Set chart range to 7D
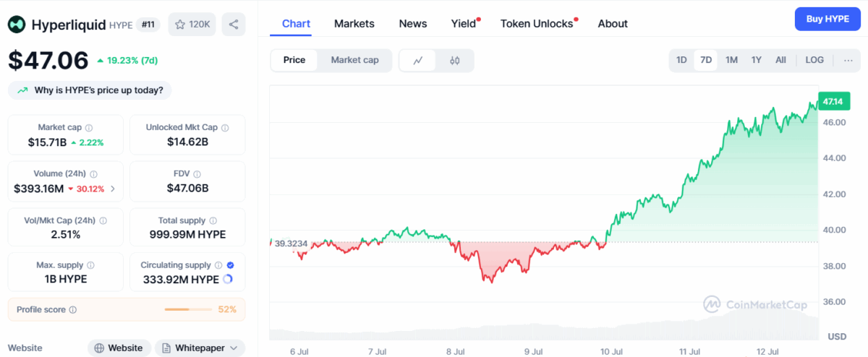 (x=706, y=60)
